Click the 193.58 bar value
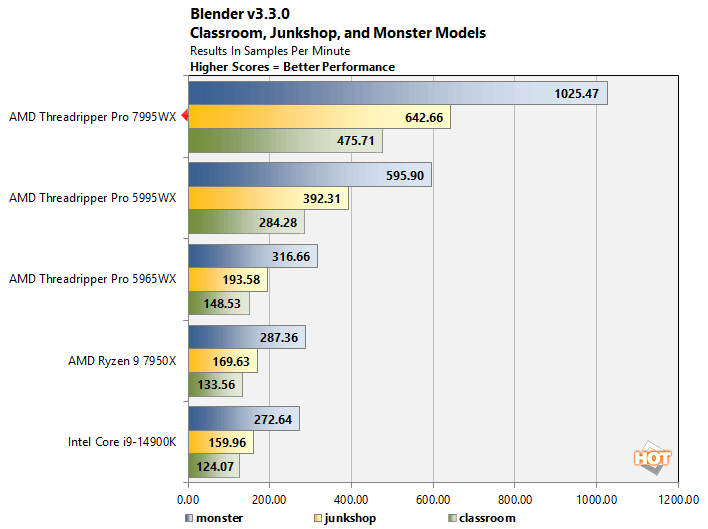The image size is (708, 529). pos(241,280)
